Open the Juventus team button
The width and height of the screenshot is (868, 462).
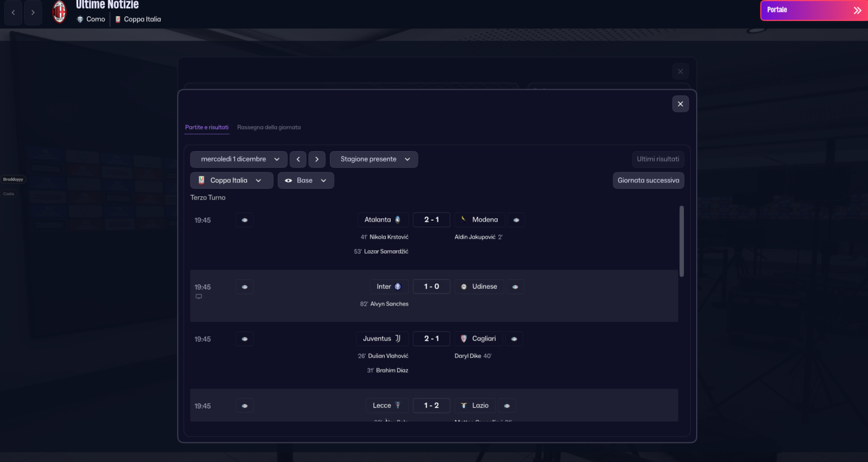click(382, 339)
